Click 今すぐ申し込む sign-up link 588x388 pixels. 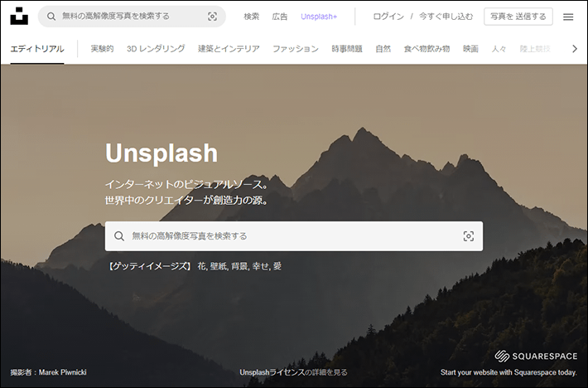click(x=446, y=17)
